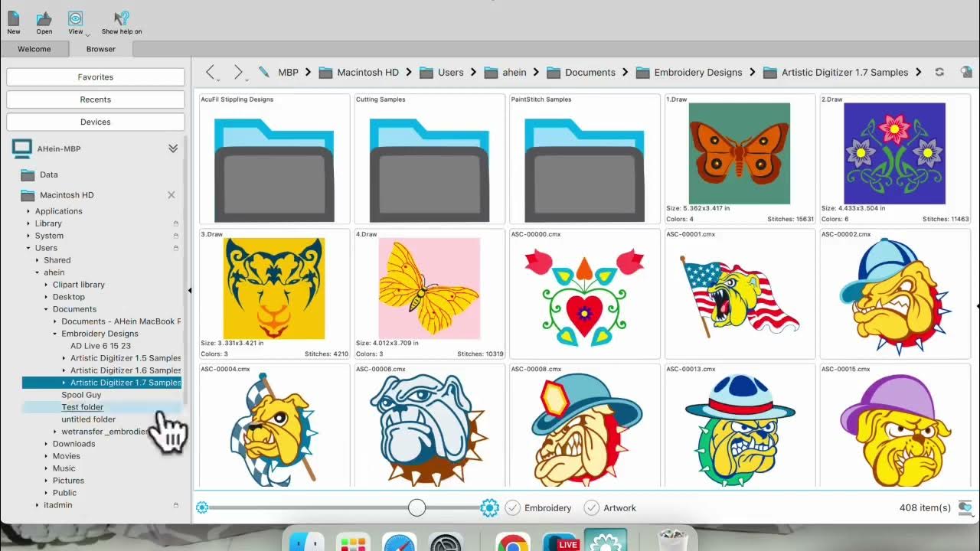Click the Recents button

(x=96, y=99)
